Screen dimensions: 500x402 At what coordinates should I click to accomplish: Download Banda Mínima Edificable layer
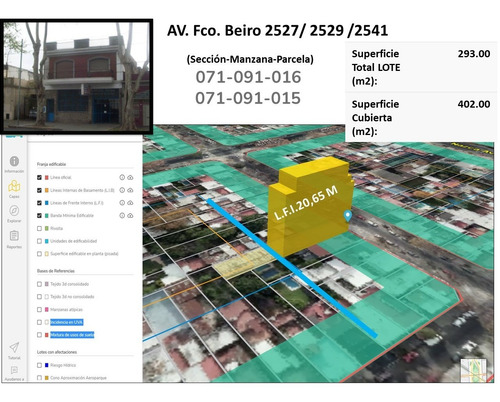click(x=130, y=216)
